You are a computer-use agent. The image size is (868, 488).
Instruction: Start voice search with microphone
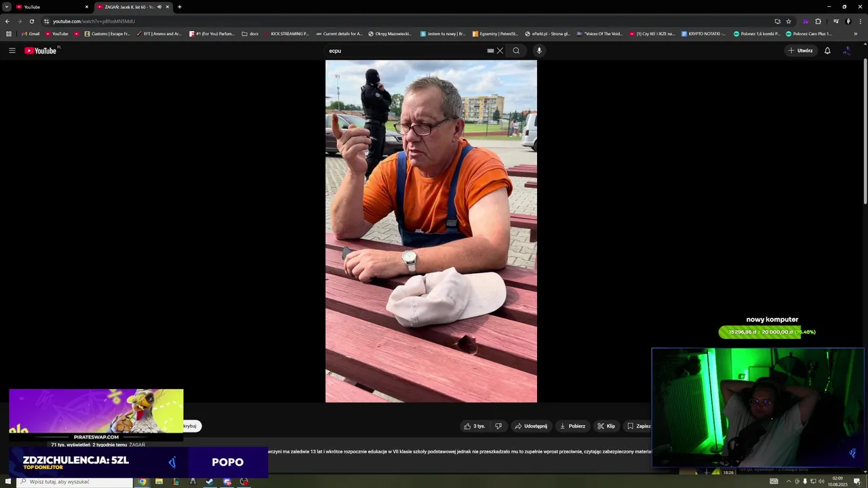[539, 51]
